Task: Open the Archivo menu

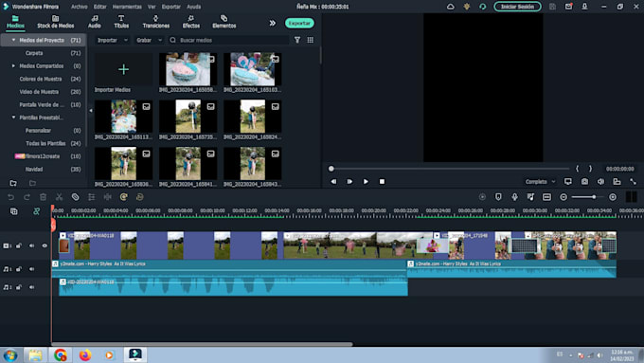Action: coord(79,7)
